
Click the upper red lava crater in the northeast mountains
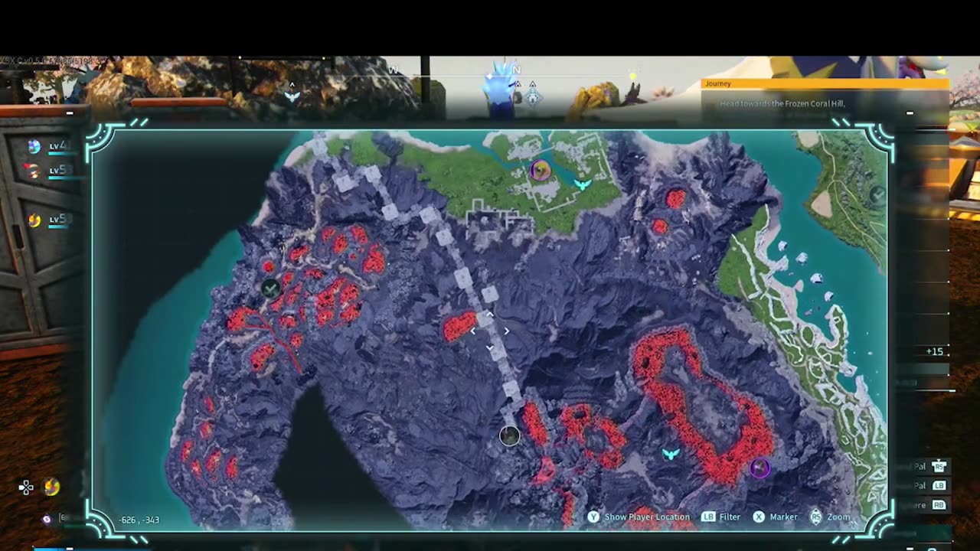tap(675, 199)
